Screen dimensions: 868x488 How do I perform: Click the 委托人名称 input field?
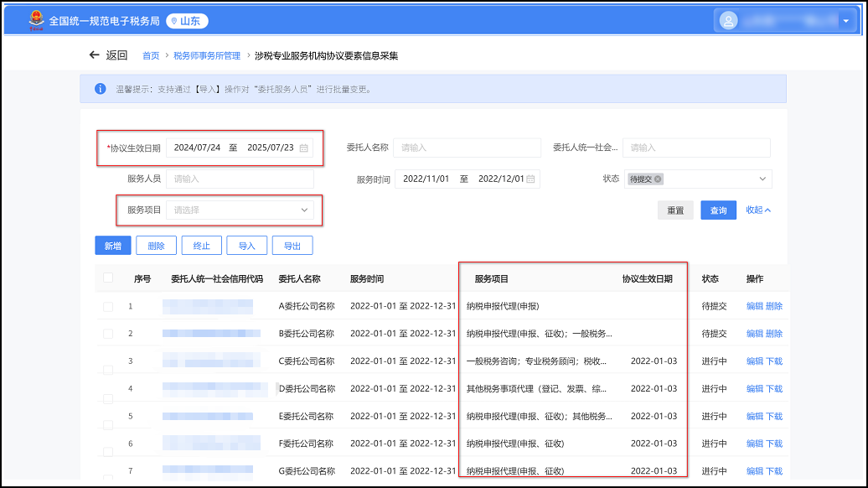pos(467,148)
